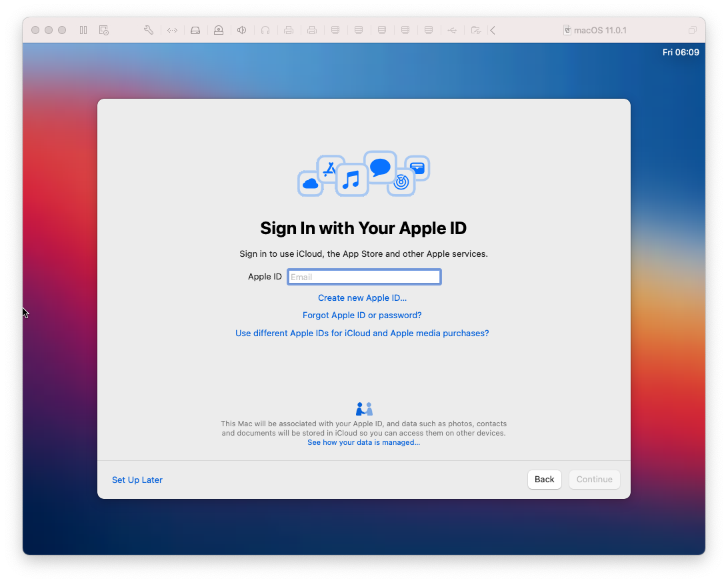Click the external drive toolbar icon
The height and width of the screenshot is (583, 728).
click(195, 30)
